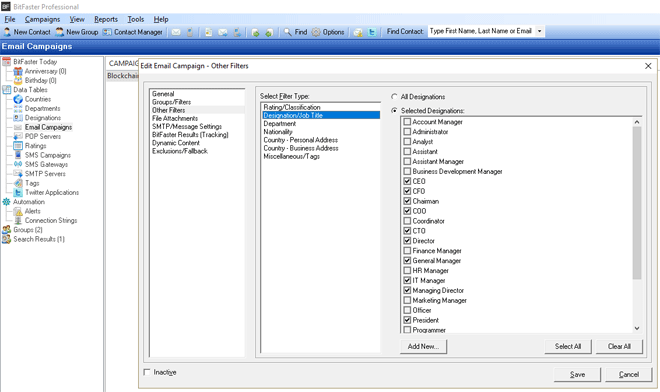Image resolution: width=660 pixels, height=392 pixels.
Task: Select SMS Campaigns in the sidebar
Action: click(48, 155)
